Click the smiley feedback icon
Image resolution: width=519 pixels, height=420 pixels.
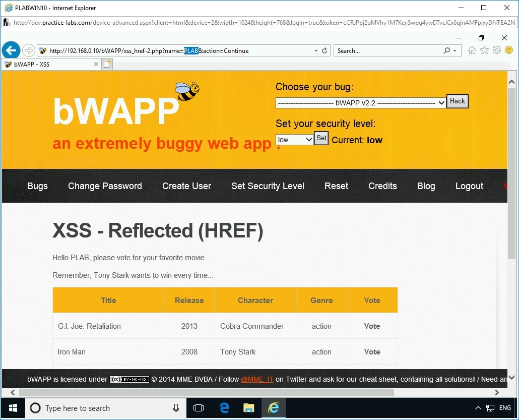coord(509,50)
